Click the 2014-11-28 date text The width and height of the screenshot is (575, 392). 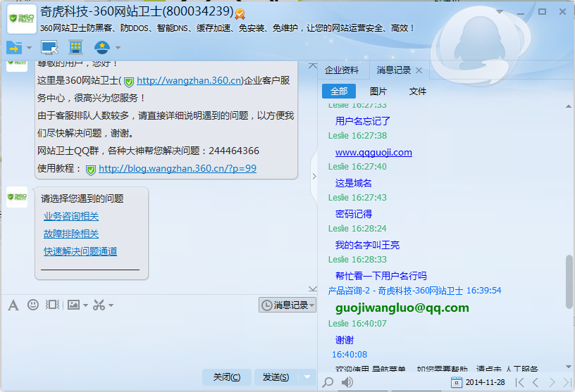click(485, 382)
